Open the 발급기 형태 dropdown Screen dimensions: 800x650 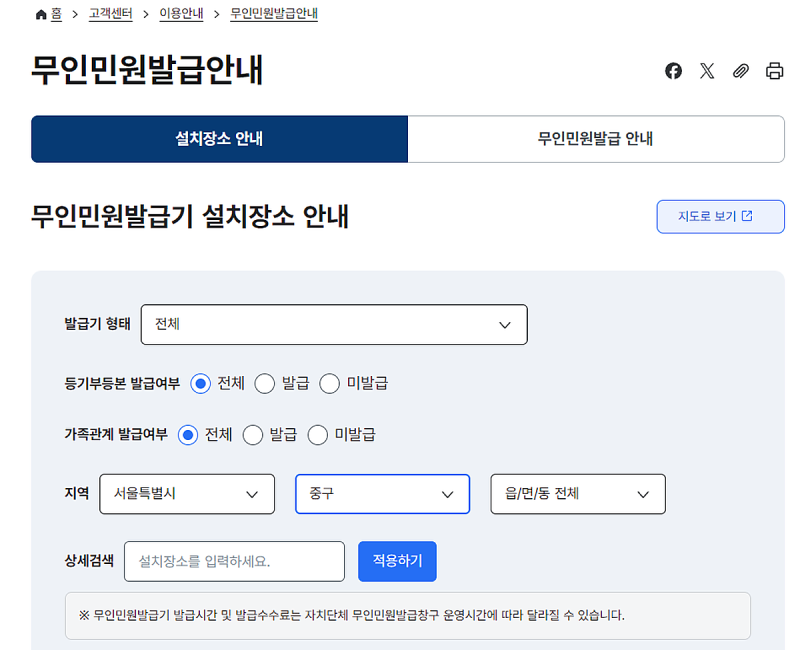tap(334, 324)
